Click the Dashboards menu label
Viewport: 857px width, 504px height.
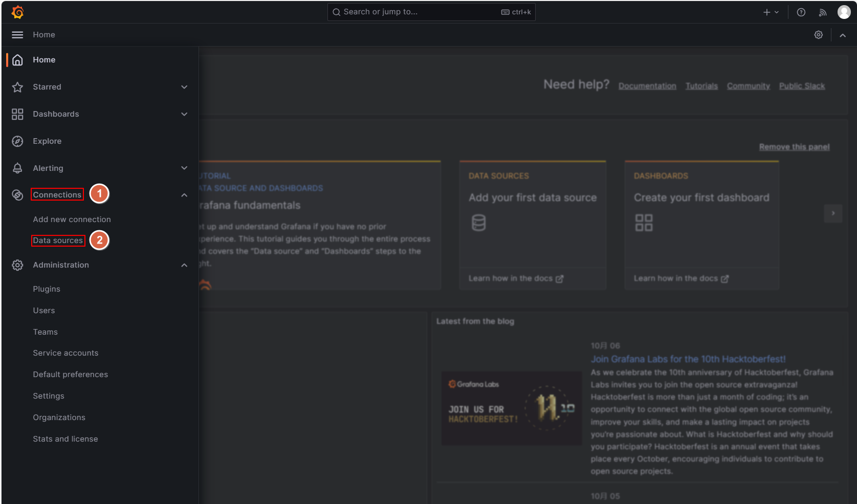tap(56, 114)
